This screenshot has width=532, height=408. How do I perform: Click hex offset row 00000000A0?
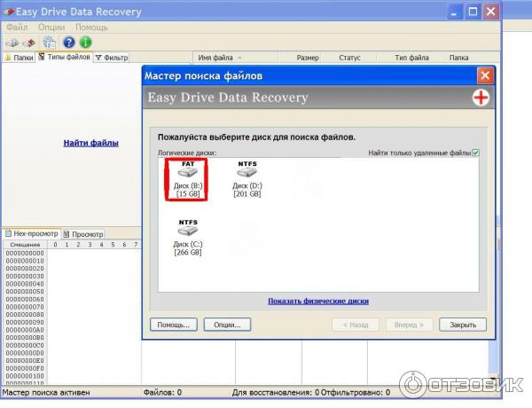coord(25,330)
